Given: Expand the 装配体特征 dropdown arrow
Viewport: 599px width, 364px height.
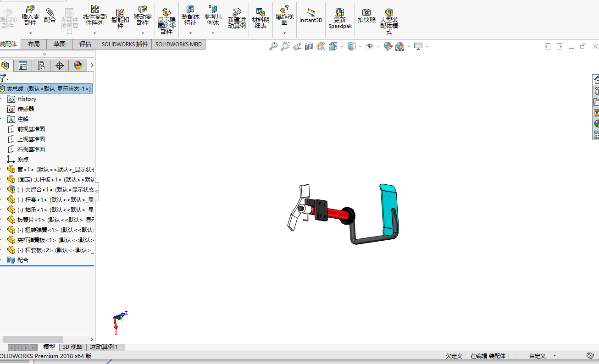Looking at the screenshot, I should (x=190, y=33).
